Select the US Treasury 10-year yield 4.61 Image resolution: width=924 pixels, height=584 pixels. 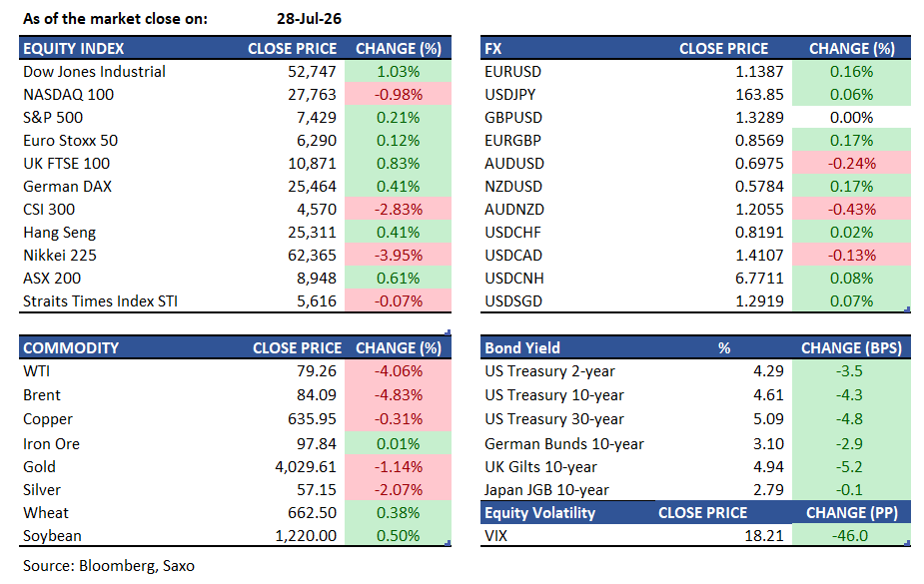click(x=768, y=394)
